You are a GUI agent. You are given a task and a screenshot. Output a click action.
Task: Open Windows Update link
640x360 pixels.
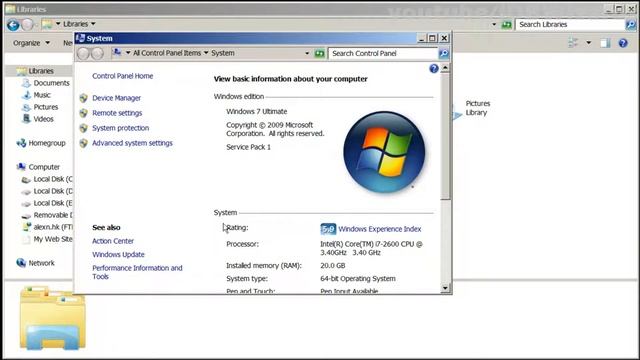click(x=118, y=255)
